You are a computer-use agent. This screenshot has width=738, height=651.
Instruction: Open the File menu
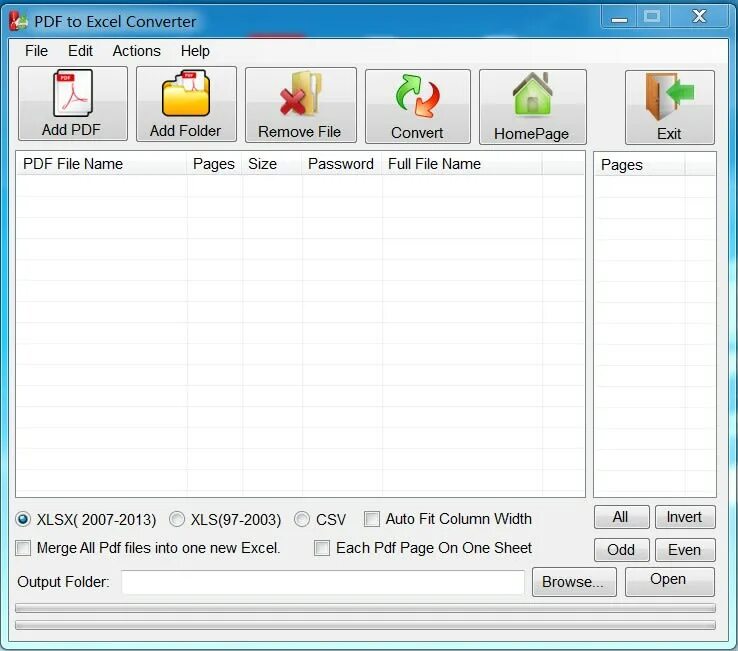(37, 51)
